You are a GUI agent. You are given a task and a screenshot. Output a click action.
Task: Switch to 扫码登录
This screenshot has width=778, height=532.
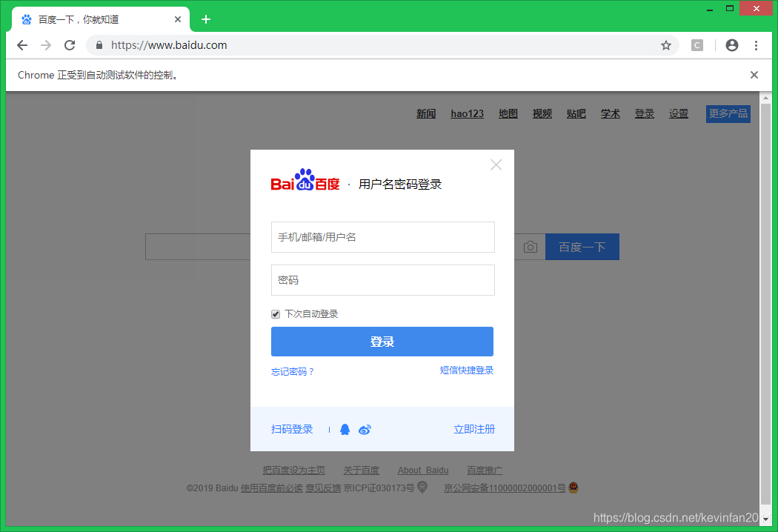pyautogui.click(x=292, y=429)
